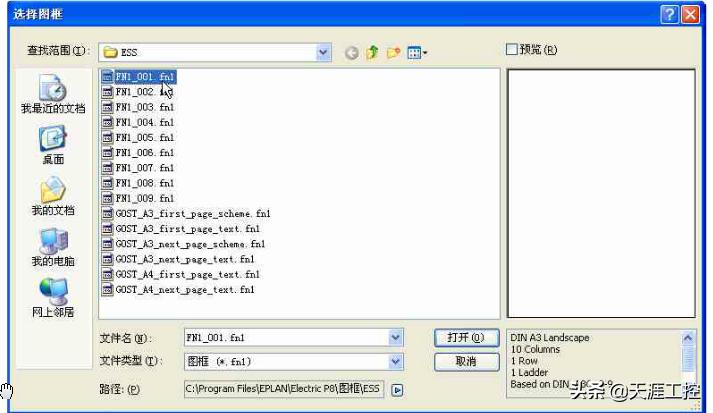This screenshot has width=713, height=413.
Task: Go to Desktop in places sidebar
Action: tap(53, 145)
